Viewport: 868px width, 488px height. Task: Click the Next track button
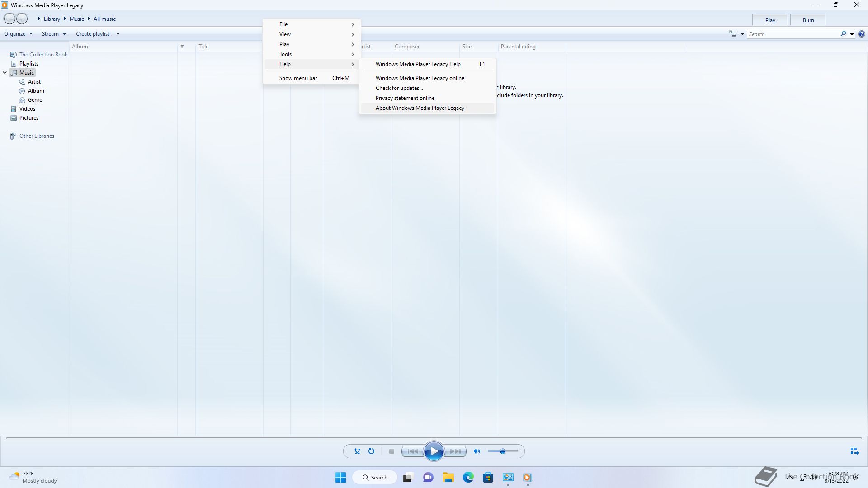(x=455, y=451)
